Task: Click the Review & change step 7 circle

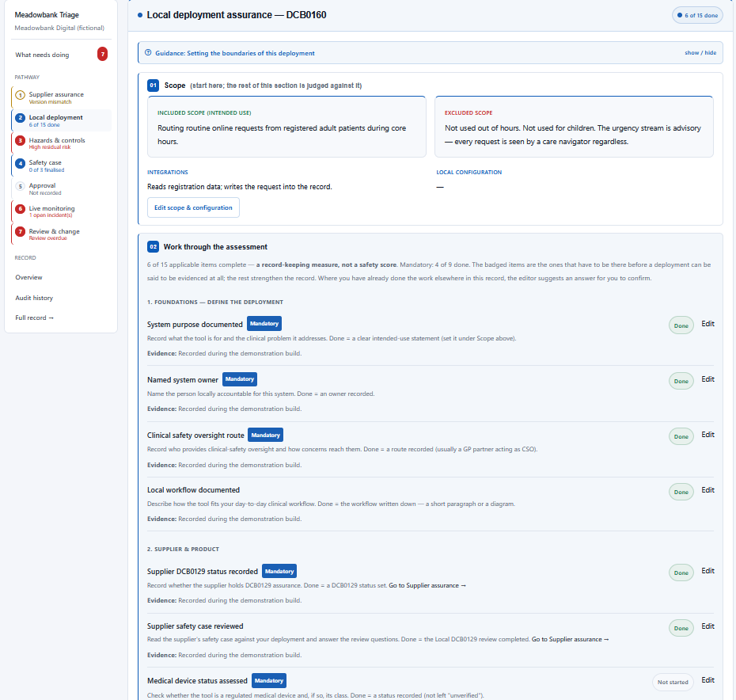Action: (x=21, y=231)
